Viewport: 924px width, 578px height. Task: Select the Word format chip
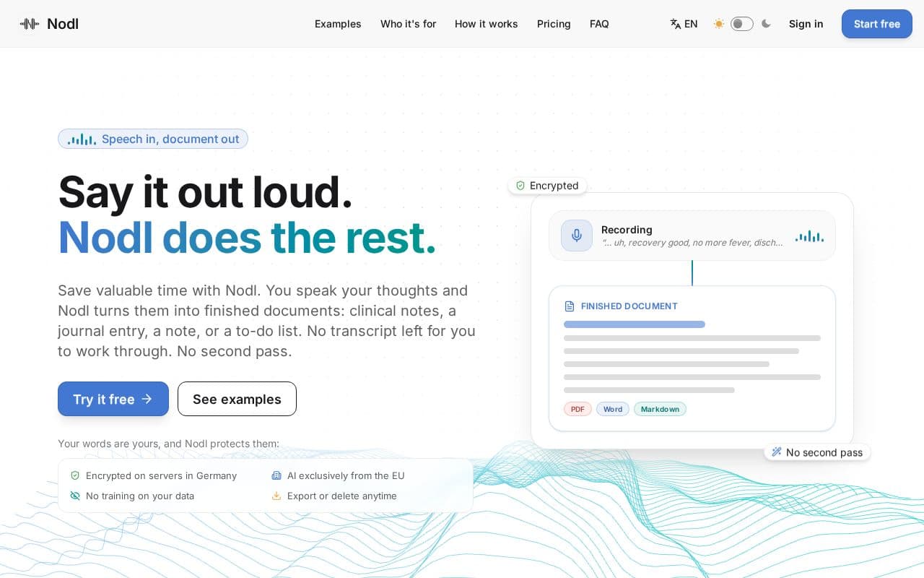click(613, 409)
